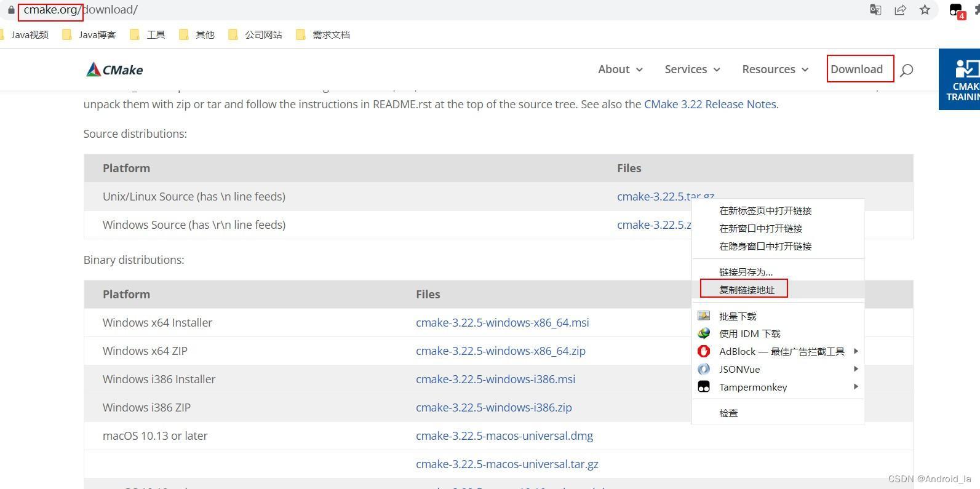
Task: Bookmark this page with the star icon
Action: [x=925, y=10]
